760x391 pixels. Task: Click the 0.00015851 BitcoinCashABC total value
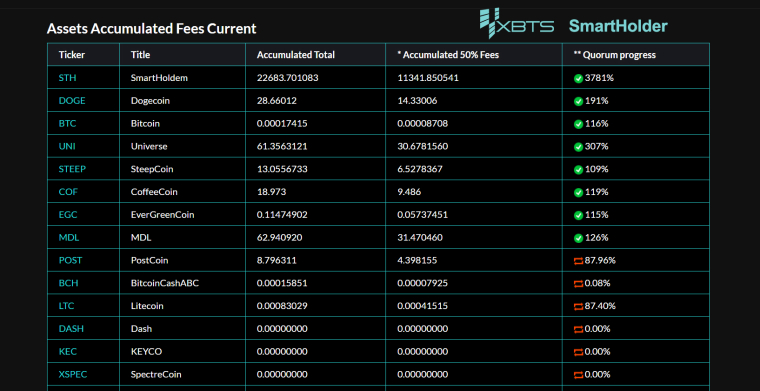tap(282, 283)
